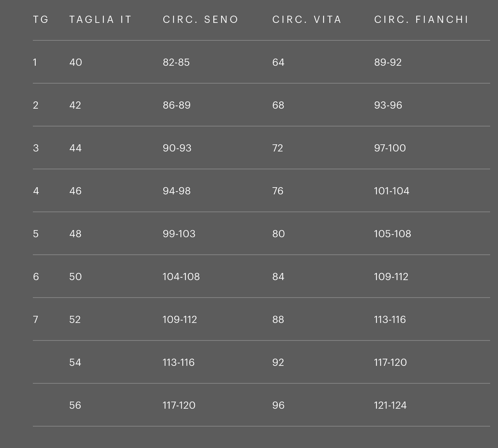The height and width of the screenshot is (448, 498).
Task: Click hip measurement 89-92
Action: (388, 62)
